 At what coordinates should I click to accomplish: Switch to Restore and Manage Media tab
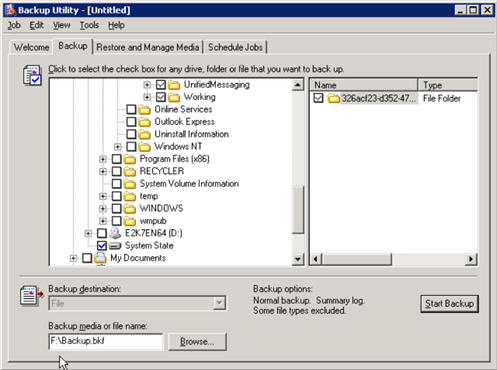pos(148,47)
